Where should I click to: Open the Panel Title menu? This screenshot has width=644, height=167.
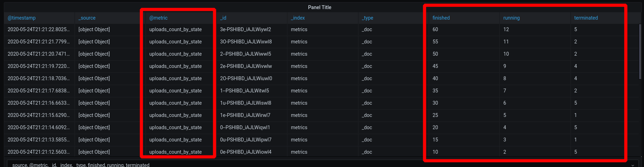click(320, 7)
